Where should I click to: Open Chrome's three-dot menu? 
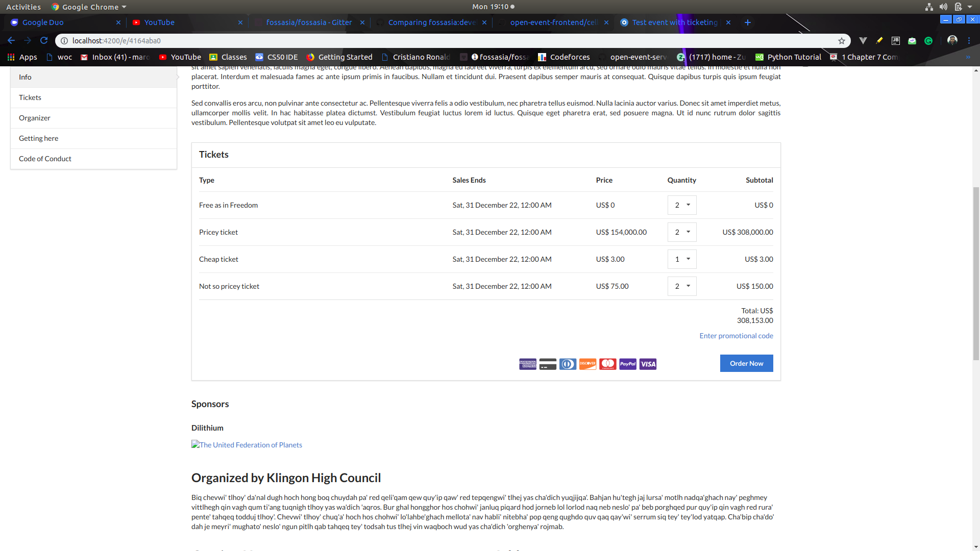click(969, 41)
